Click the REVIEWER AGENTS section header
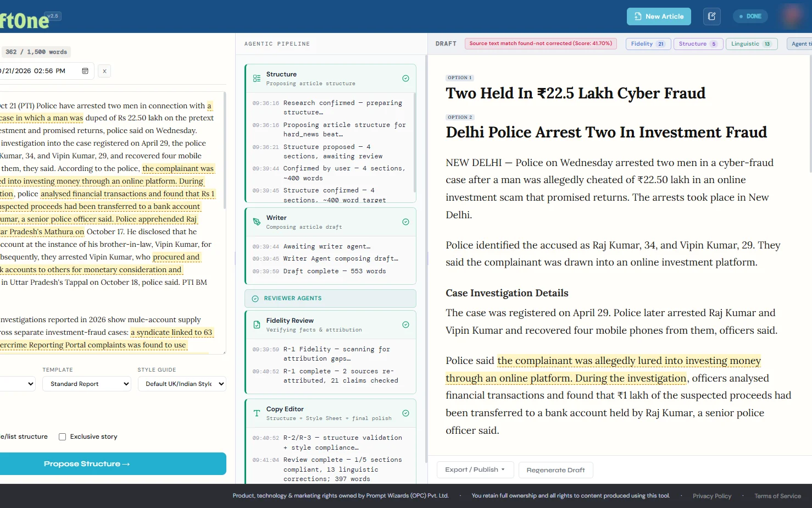 pyautogui.click(x=330, y=299)
